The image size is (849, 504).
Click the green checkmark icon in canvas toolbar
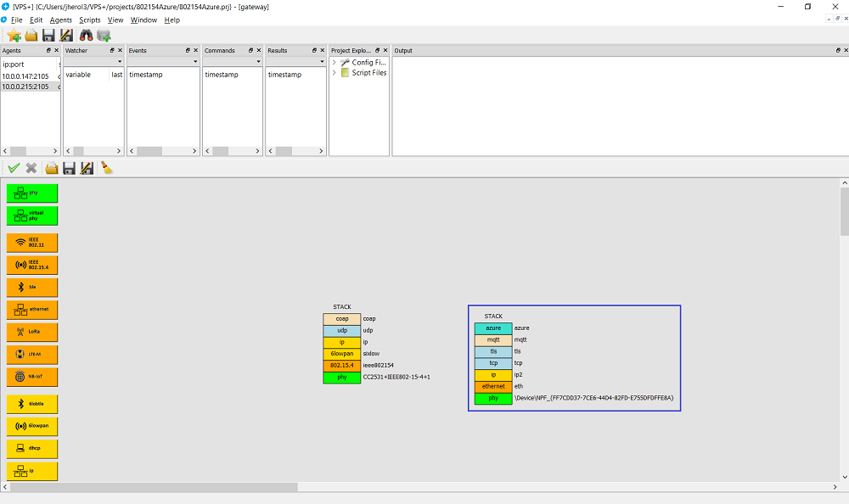pyautogui.click(x=14, y=168)
